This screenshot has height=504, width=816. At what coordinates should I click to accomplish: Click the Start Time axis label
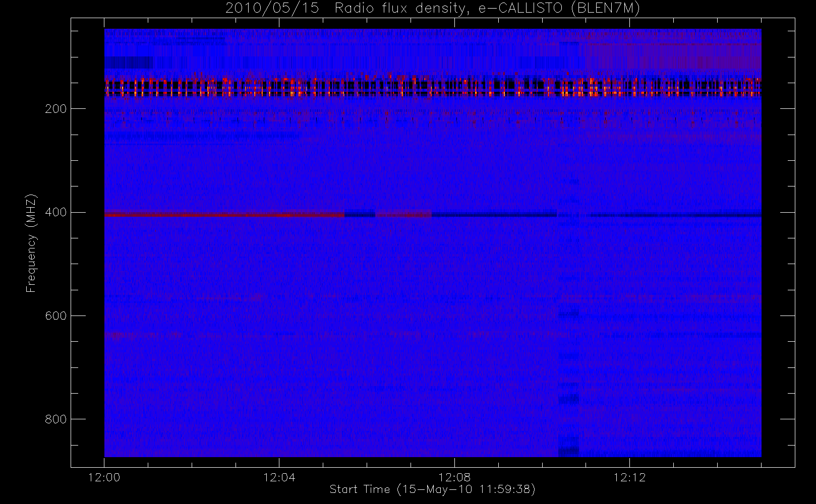click(433, 489)
